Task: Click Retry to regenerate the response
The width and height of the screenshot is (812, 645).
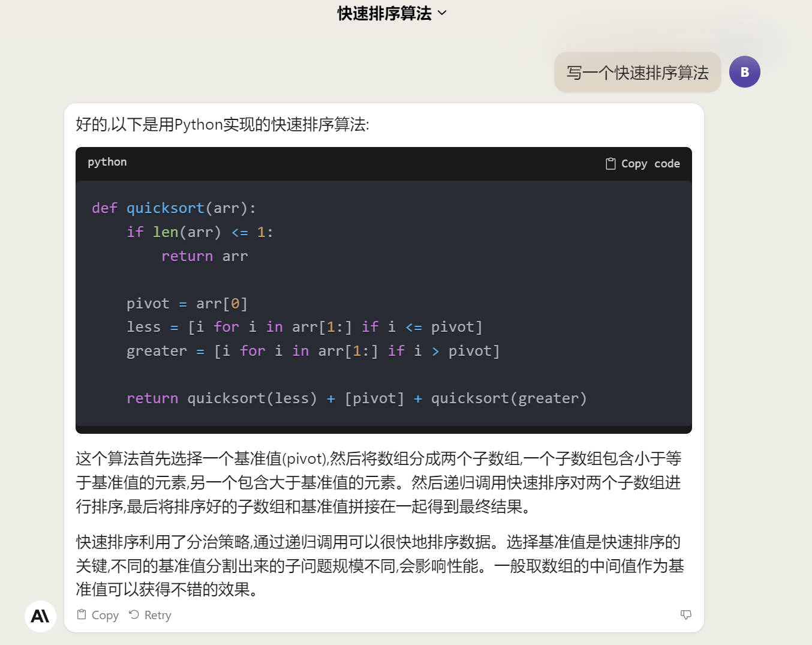Action: click(x=150, y=615)
